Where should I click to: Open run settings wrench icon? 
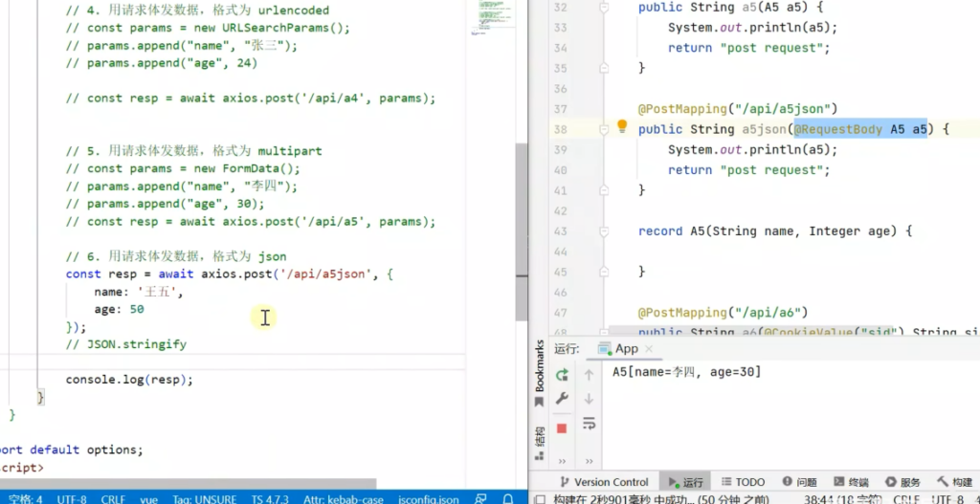click(563, 400)
